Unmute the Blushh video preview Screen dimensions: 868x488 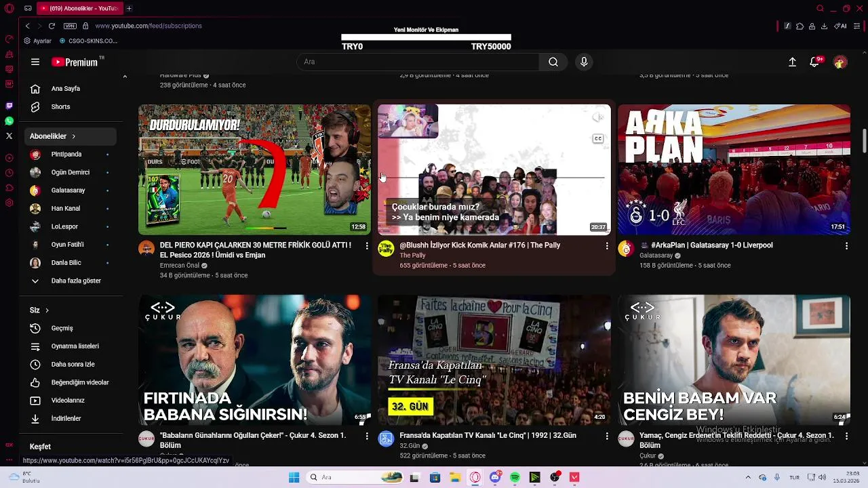pyautogui.click(x=598, y=117)
